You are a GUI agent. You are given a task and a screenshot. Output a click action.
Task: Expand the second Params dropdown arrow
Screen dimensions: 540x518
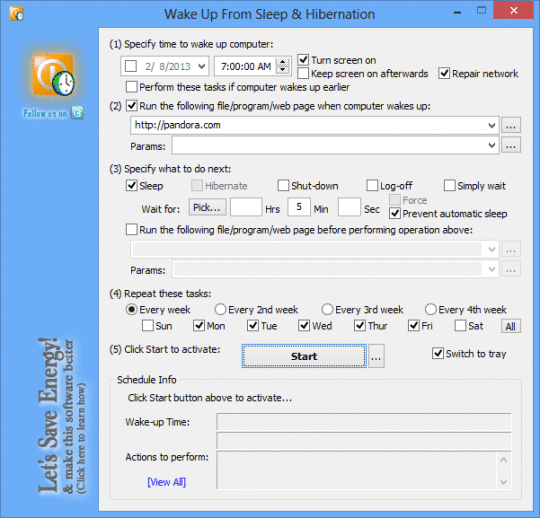click(492, 269)
